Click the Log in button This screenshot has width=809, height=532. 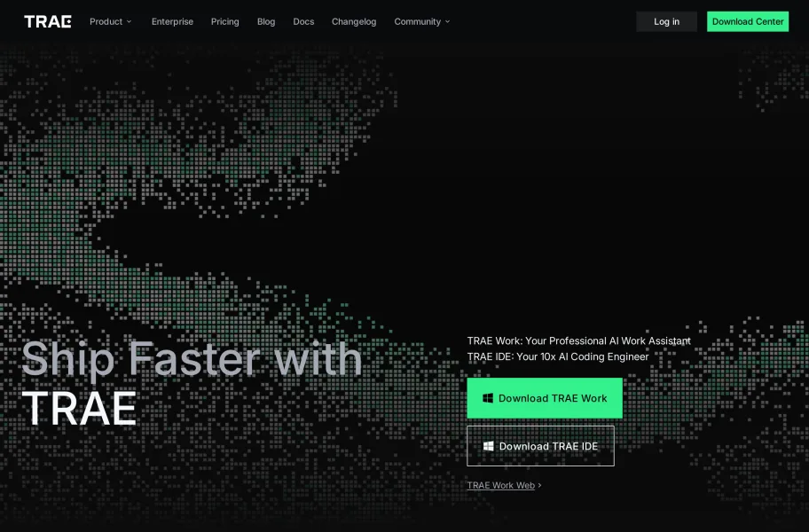pyautogui.click(x=666, y=21)
